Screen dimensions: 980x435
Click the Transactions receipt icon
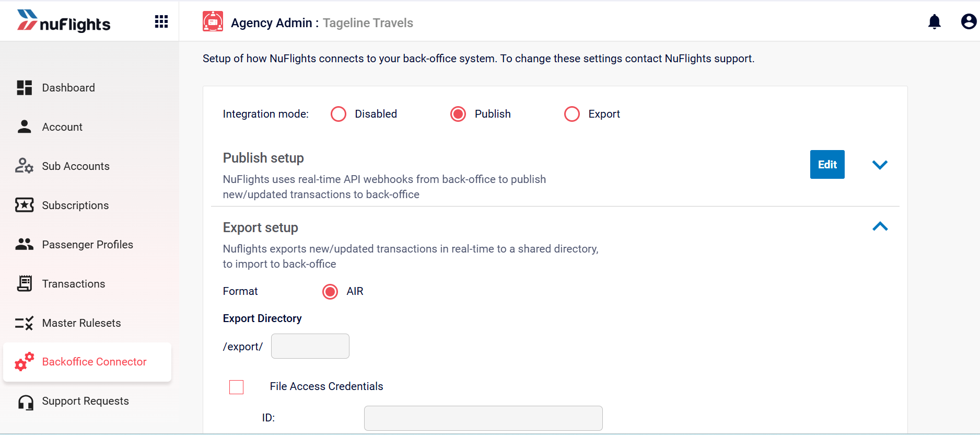[x=25, y=283]
